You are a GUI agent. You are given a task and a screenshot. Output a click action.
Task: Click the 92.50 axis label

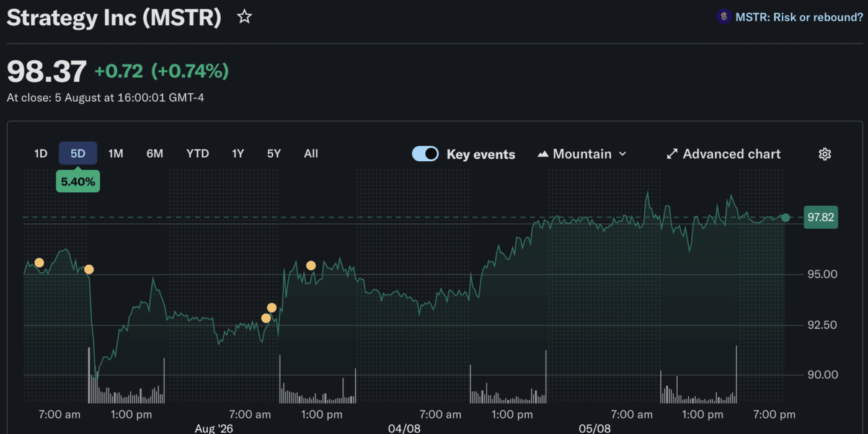coord(822,325)
